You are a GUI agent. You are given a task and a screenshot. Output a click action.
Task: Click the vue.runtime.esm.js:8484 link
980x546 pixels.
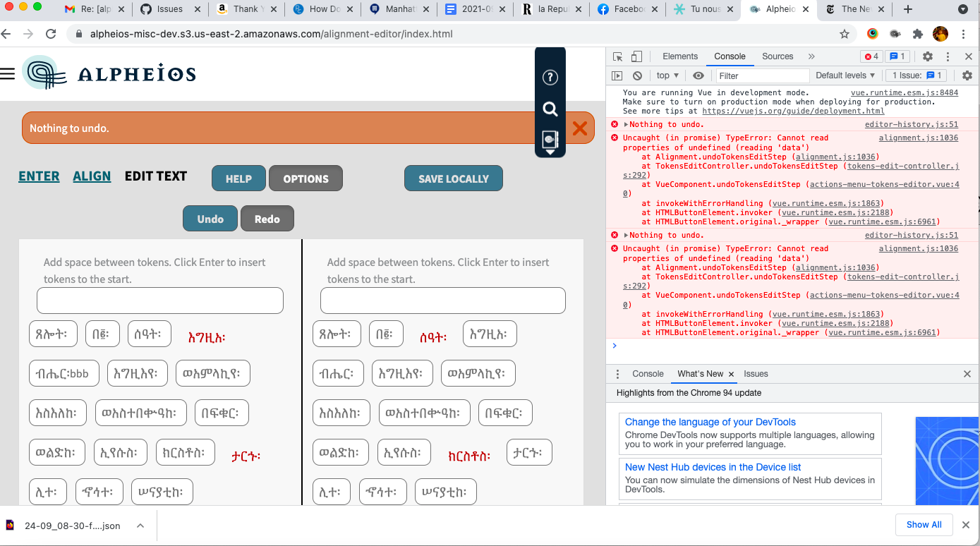tap(904, 92)
